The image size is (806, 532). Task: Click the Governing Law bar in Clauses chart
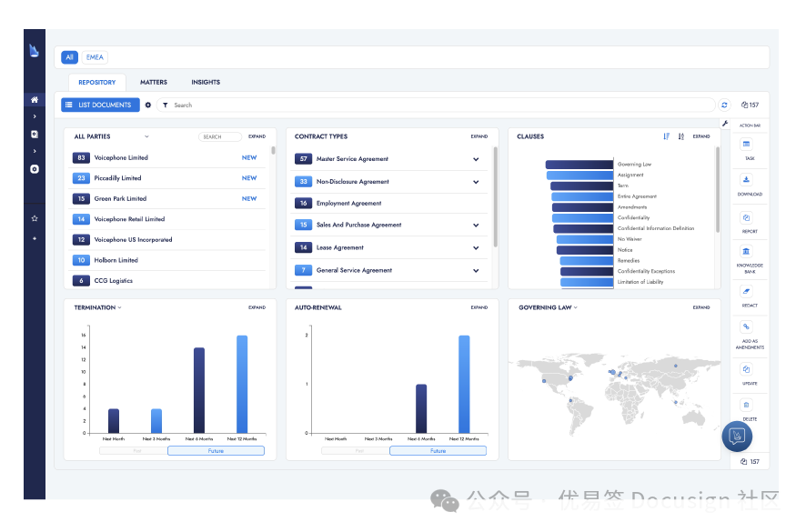click(579, 165)
